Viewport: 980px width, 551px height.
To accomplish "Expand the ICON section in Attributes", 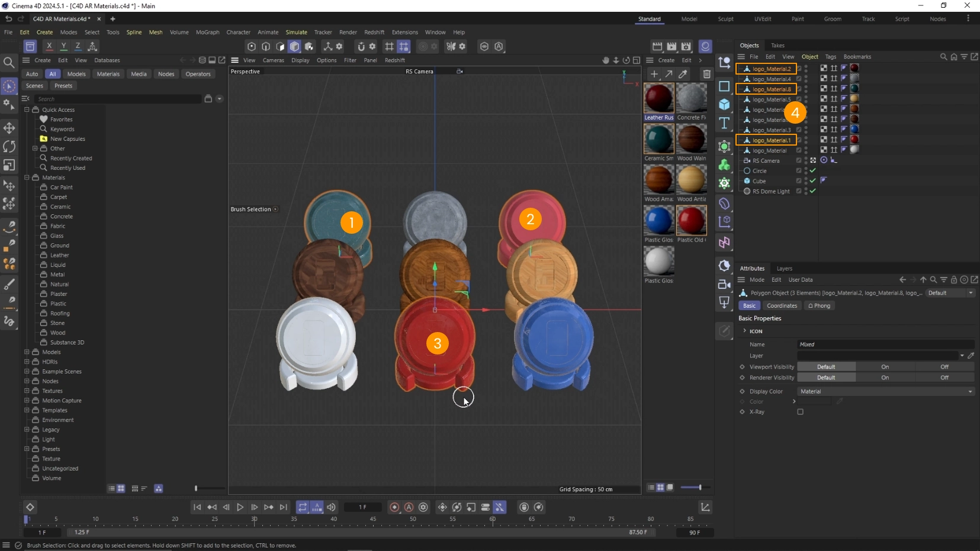I will pos(745,331).
